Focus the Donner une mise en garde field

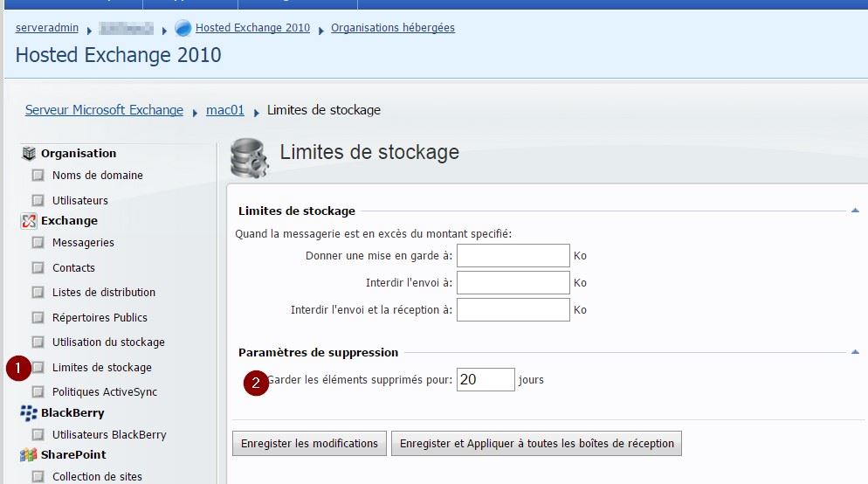pyautogui.click(x=513, y=256)
